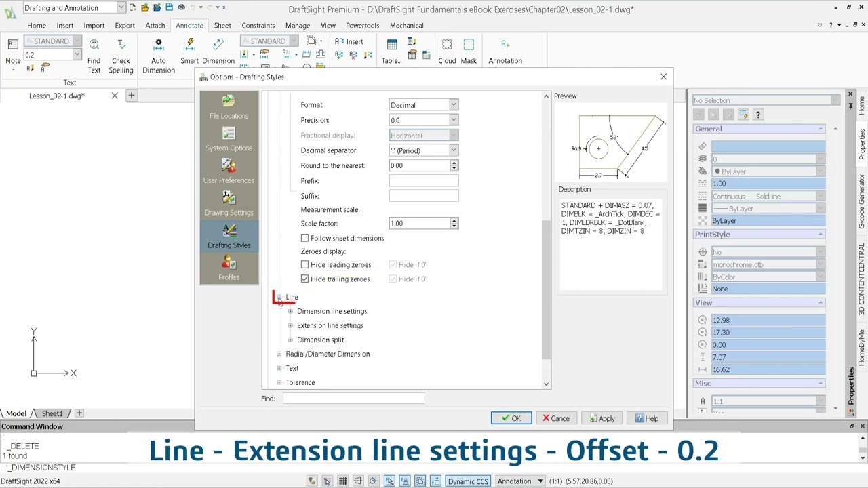Collapse the General section in Properties
This screenshot has height=488, width=868.
821,129
